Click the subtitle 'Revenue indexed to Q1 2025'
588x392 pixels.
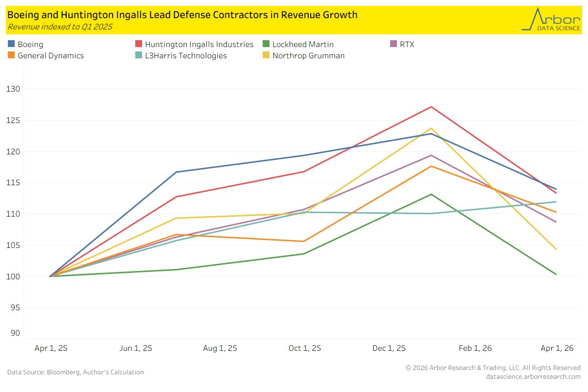tap(60, 26)
